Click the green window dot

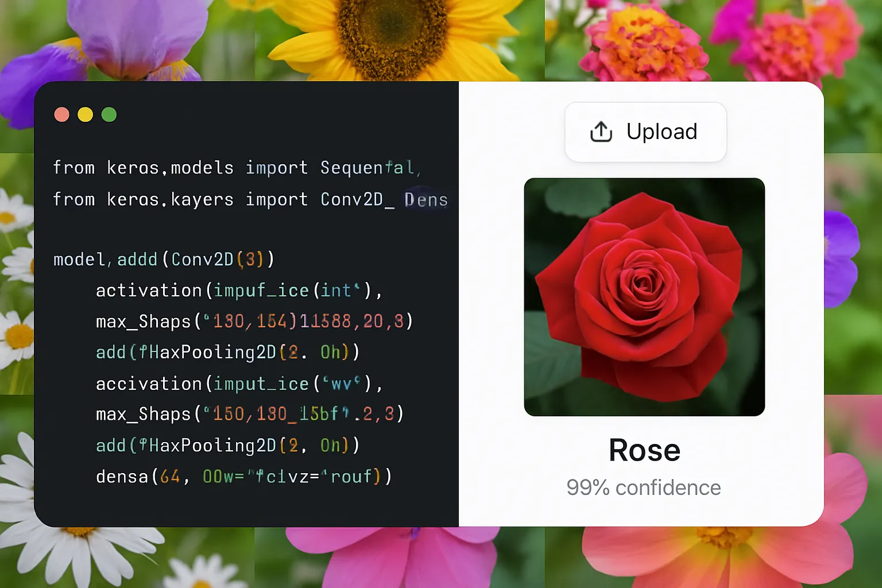point(109,115)
